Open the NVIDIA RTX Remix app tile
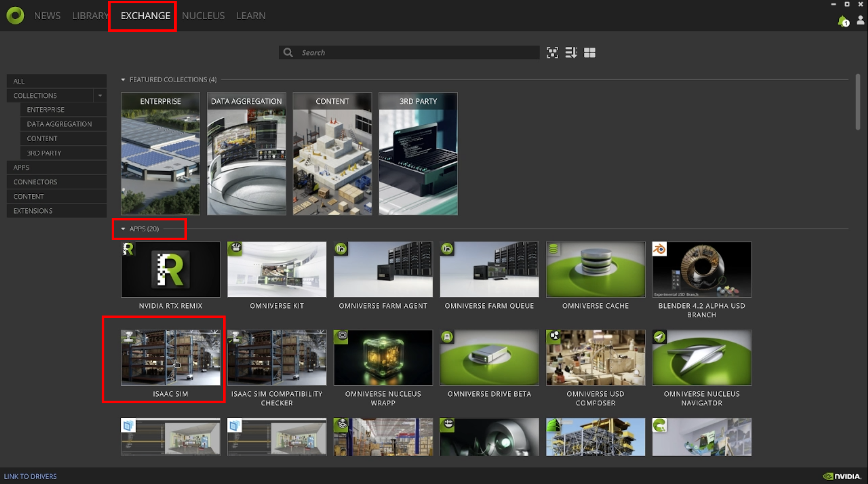 point(171,269)
